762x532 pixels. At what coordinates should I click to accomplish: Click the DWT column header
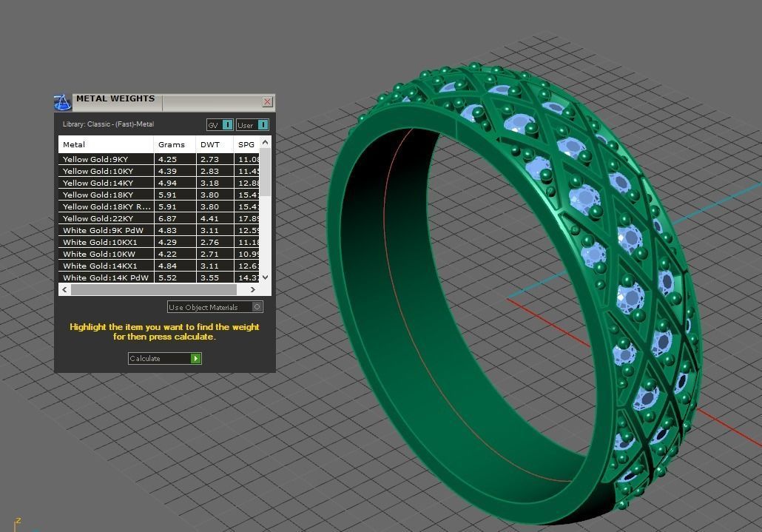(215, 144)
